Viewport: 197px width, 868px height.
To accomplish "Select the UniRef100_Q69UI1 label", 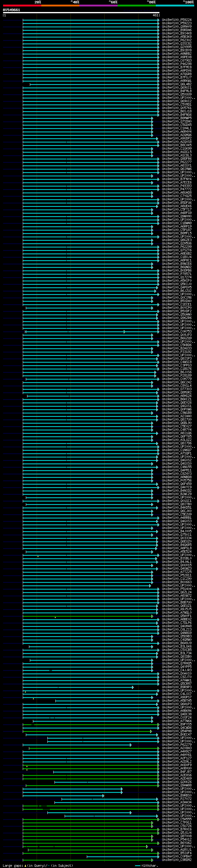I will coord(177,88).
